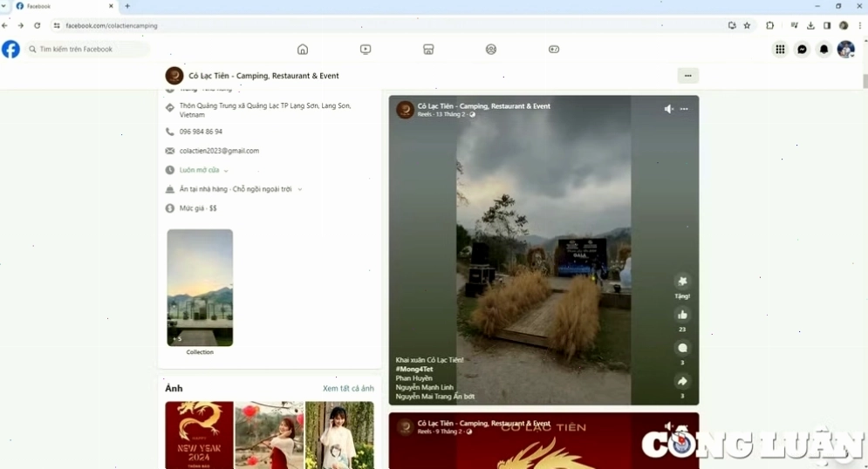The image size is (868, 469).
Task: Go to Home feed icon
Action: [302, 49]
